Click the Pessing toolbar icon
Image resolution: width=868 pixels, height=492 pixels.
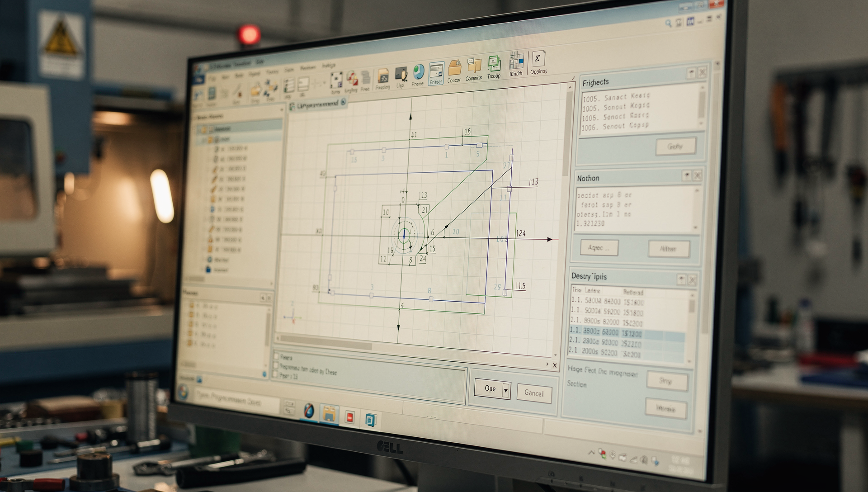(383, 76)
